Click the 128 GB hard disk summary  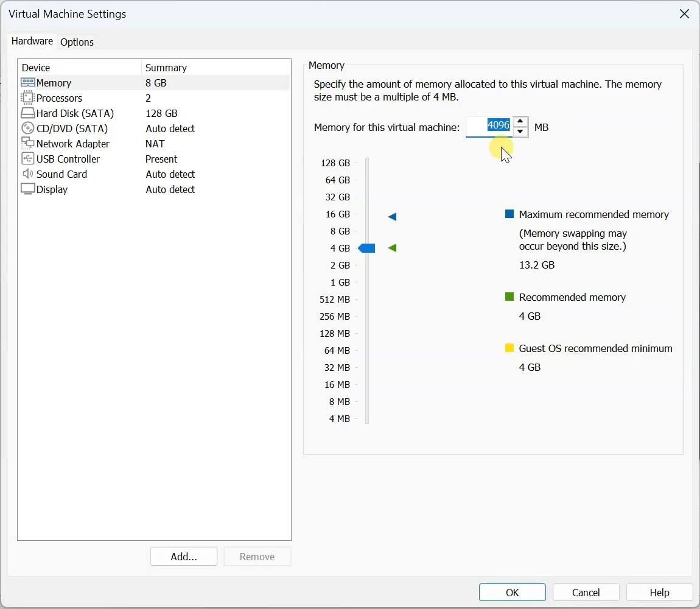click(x=161, y=113)
